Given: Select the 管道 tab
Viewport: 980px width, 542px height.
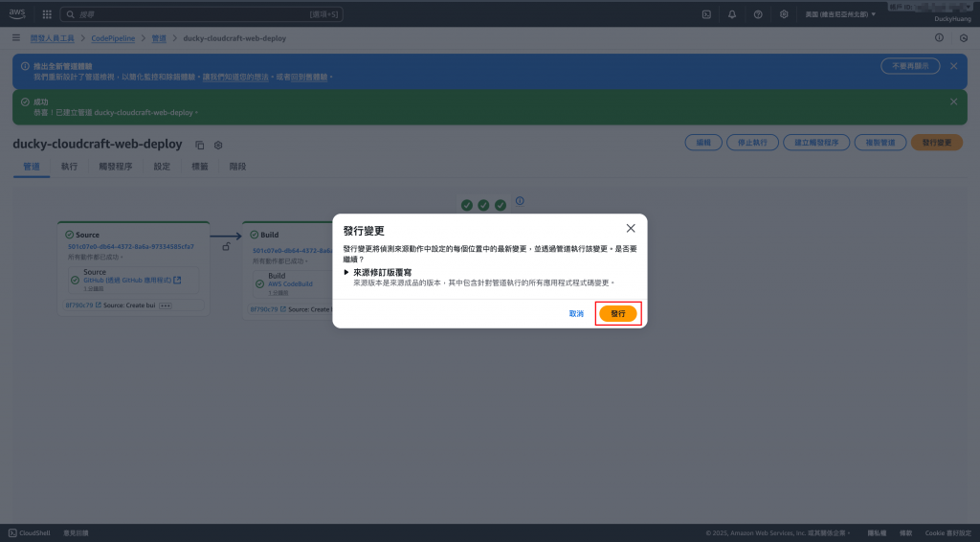Looking at the screenshot, I should [x=32, y=167].
